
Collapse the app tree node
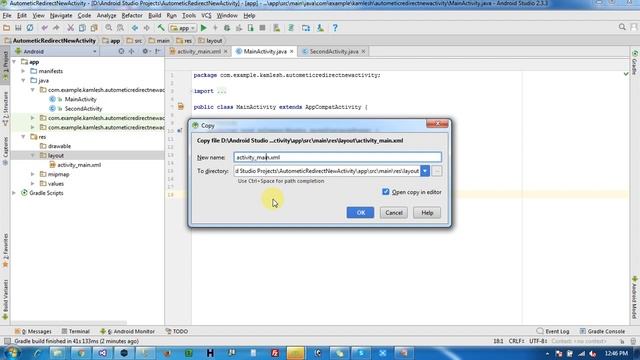14,62
